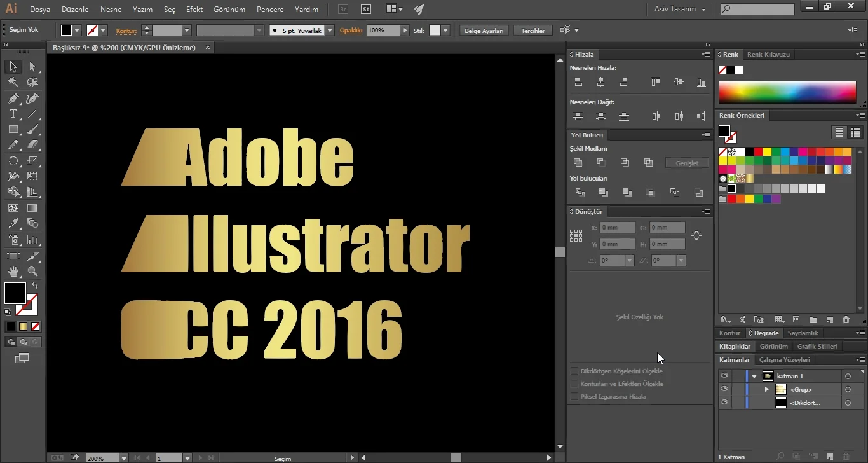
Task: Switch to the Degrade tab
Action: (x=764, y=333)
